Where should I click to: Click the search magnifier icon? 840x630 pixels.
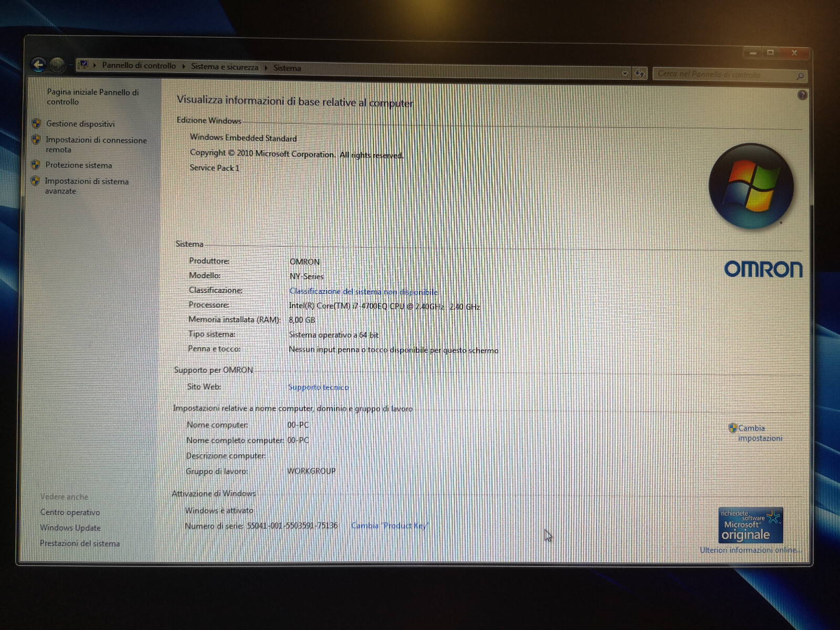point(800,76)
